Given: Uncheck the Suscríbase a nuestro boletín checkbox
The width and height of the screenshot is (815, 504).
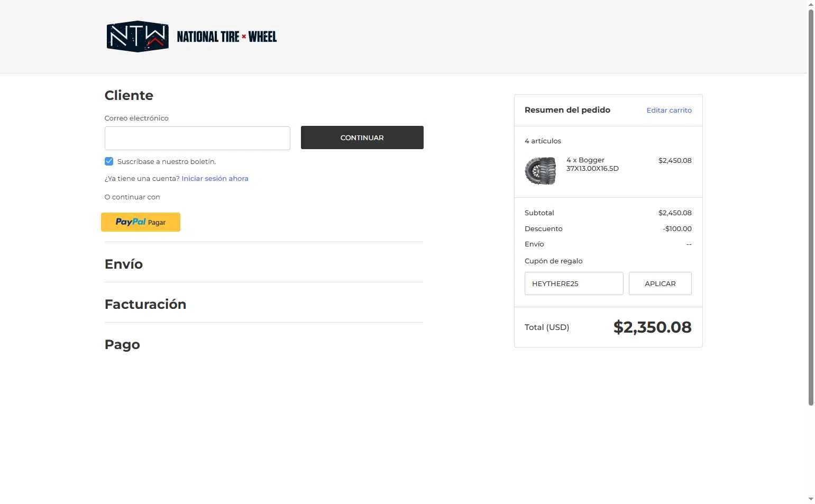Looking at the screenshot, I should [109, 161].
